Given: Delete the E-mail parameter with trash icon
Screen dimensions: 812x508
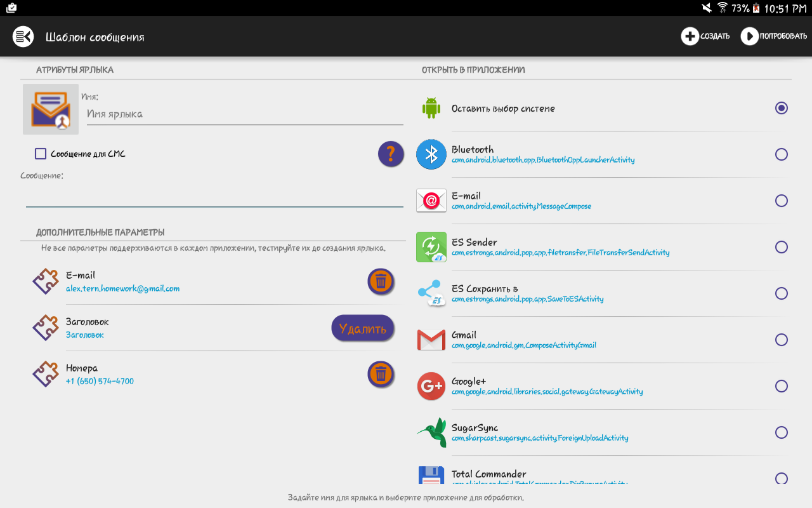Looking at the screenshot, I should pyautogui.click(x=381, y=281).
